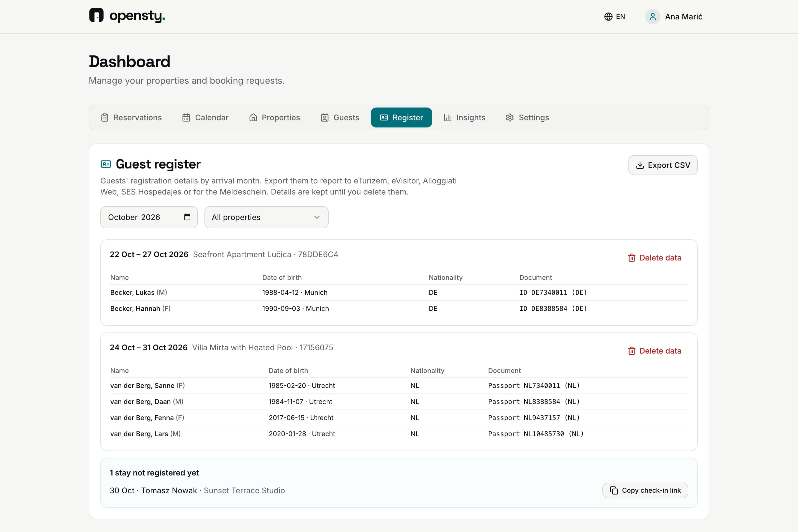Click the trash icon for Villa Mirta stay
This screenshot has height=532, width=798.
coord(631,351)
